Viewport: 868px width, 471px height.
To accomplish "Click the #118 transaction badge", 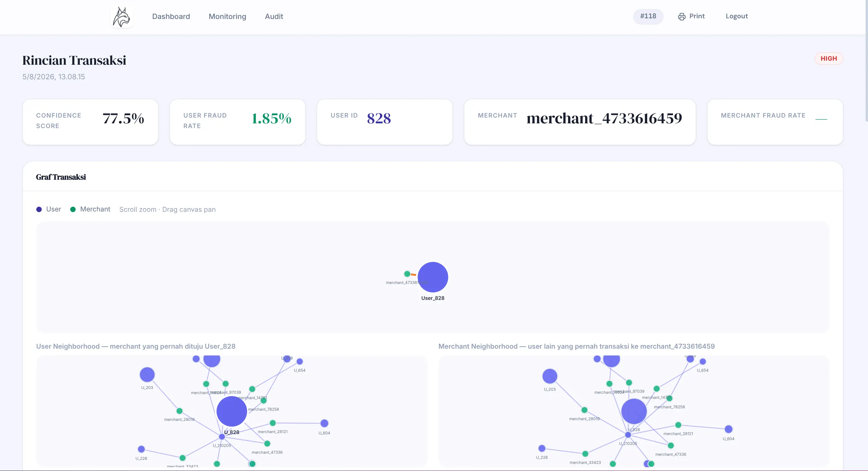I will [x=648, y=16].
